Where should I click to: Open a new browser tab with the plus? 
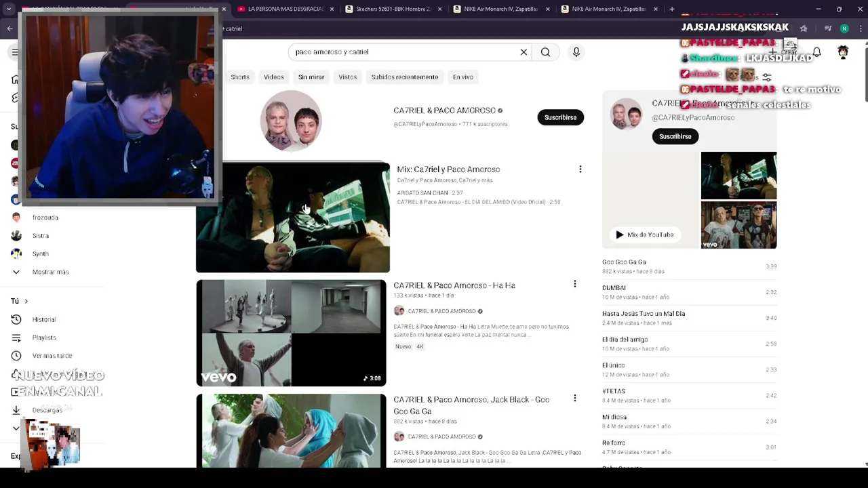tap(671, 9)
